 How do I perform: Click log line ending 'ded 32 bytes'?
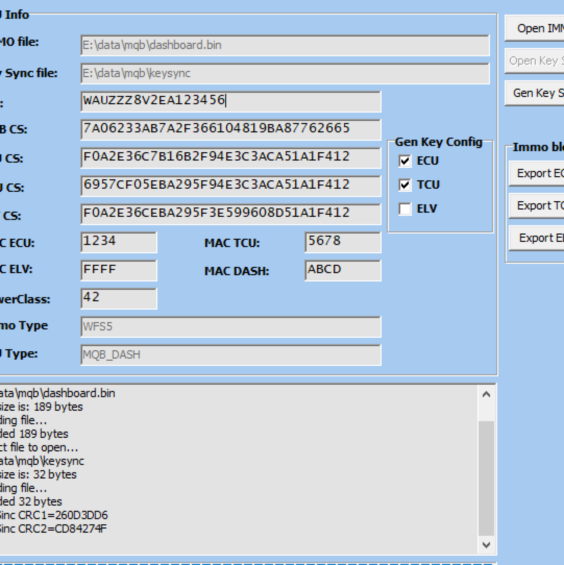(31, 502)
